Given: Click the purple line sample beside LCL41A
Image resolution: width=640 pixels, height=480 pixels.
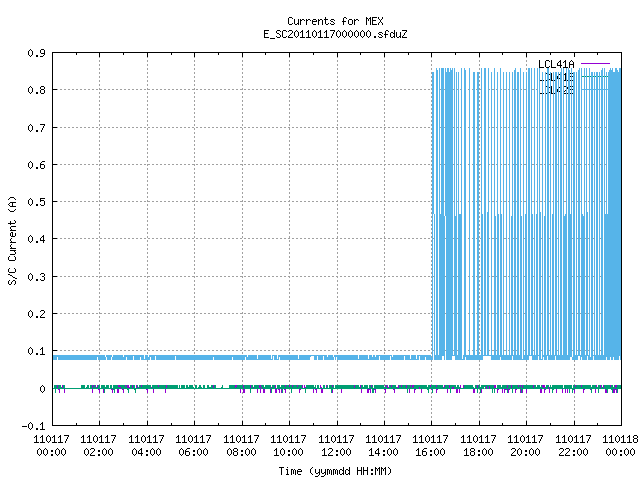Looking at the screenshot, I should pos(595,64).
